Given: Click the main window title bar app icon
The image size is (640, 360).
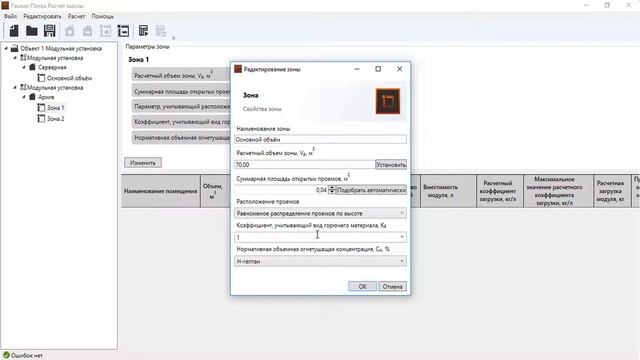Looking at the screenshot, I should click(x=5, y=5).
